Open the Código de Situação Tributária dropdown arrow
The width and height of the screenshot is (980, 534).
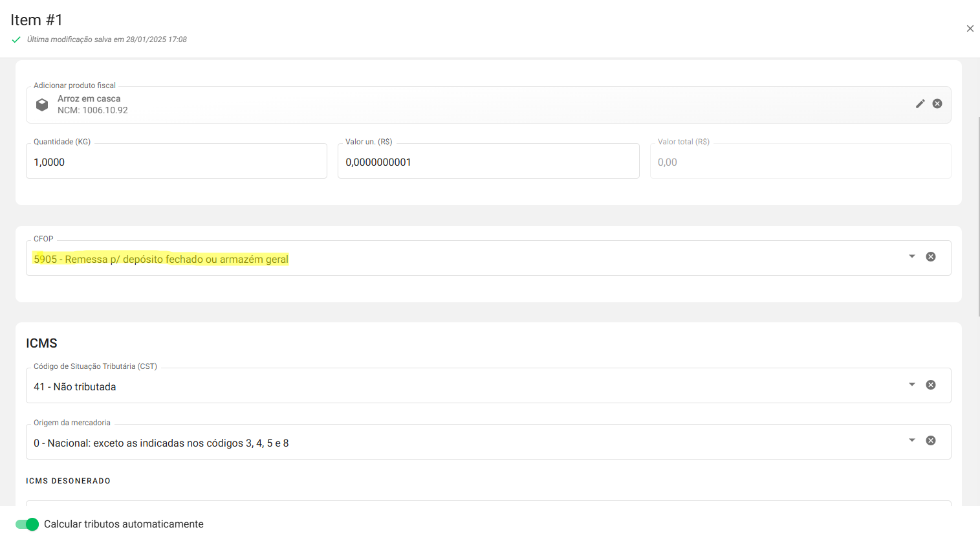(912, 384)
